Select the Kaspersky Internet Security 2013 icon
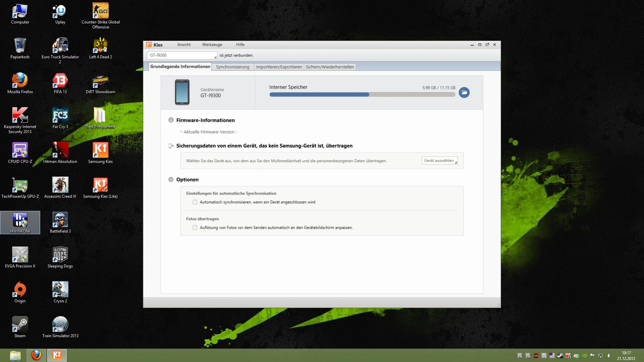 [20, 121]
